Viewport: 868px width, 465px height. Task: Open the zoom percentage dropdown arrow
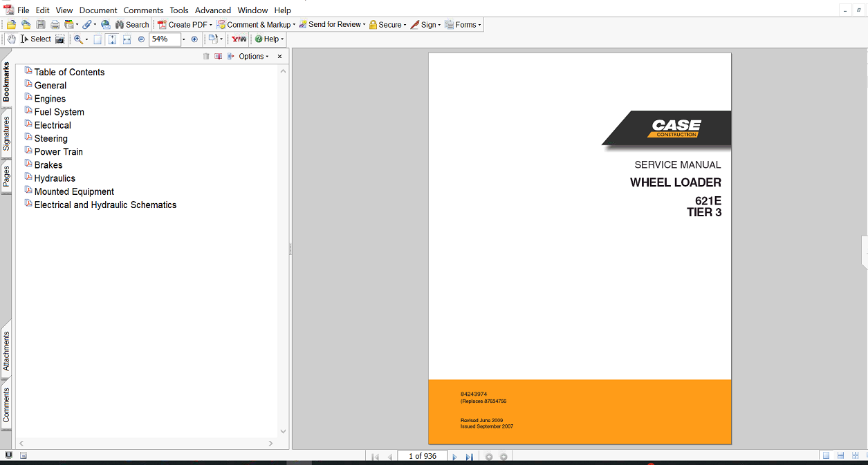tap(183, 39)
